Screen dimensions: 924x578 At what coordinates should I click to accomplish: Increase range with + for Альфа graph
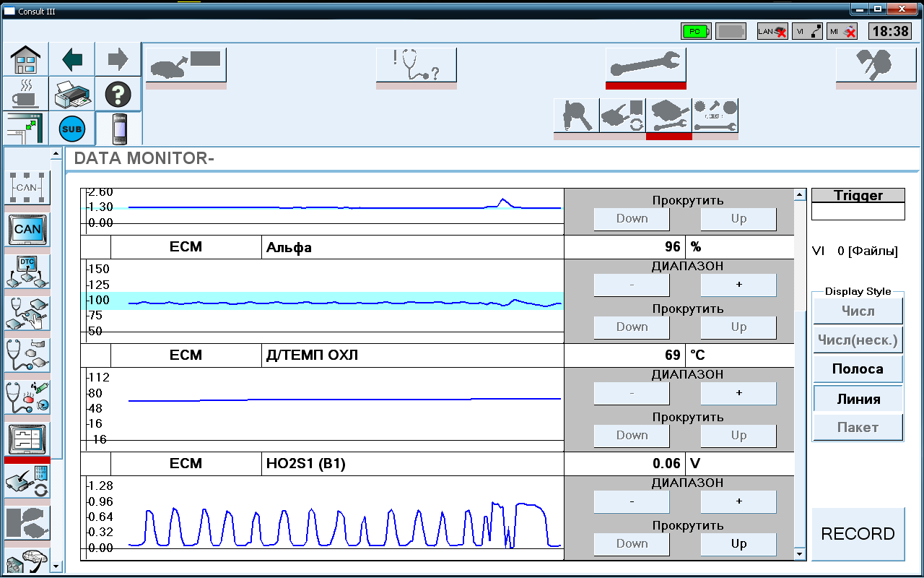(x=738, y=285)
